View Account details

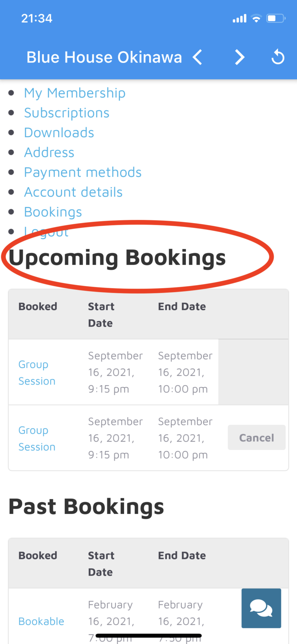pyautogui.click(x=73, y=192)
